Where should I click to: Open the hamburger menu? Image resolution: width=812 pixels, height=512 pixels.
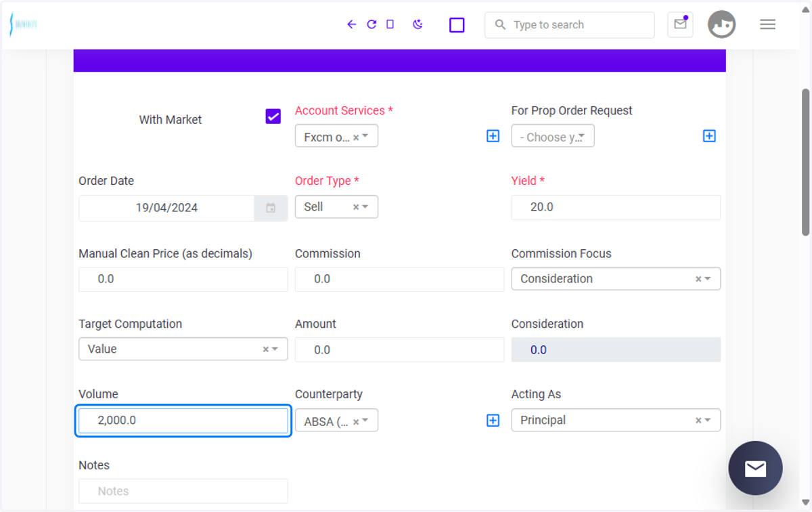tap(767, 24)
